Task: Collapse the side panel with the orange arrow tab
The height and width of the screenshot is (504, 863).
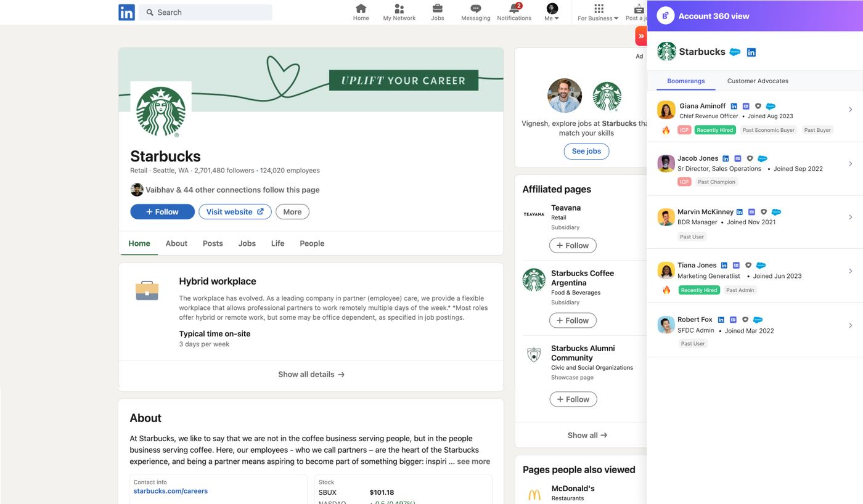Action: [641, 36]
